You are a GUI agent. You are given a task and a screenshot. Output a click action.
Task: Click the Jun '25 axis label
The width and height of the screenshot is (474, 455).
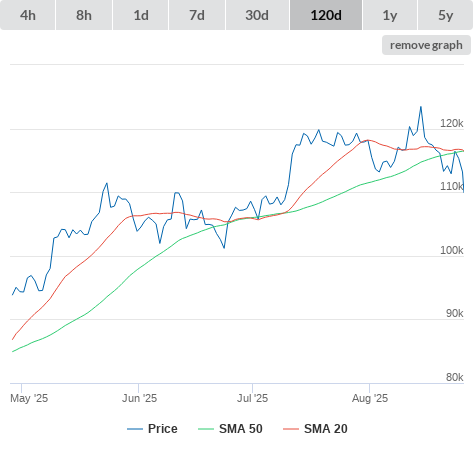point(139,398)
